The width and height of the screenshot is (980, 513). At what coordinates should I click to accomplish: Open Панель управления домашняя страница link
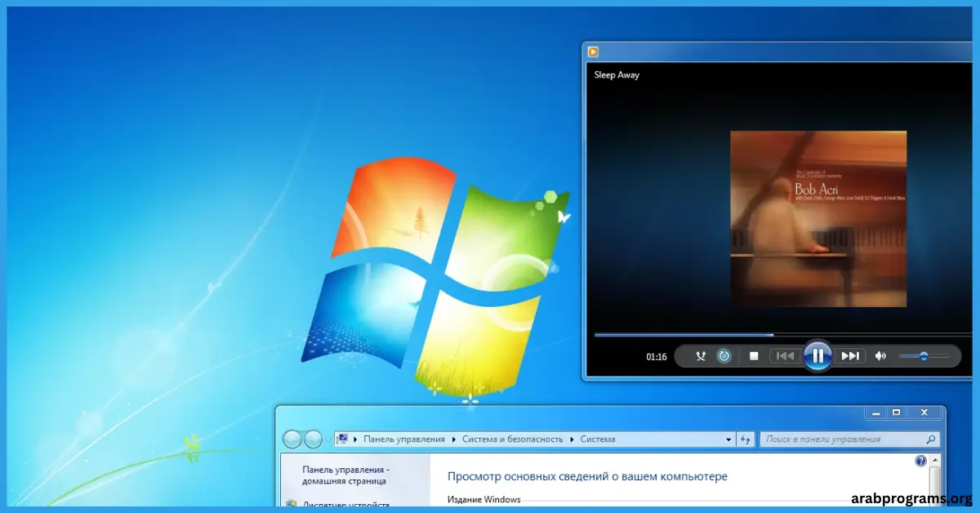(345, 475)
